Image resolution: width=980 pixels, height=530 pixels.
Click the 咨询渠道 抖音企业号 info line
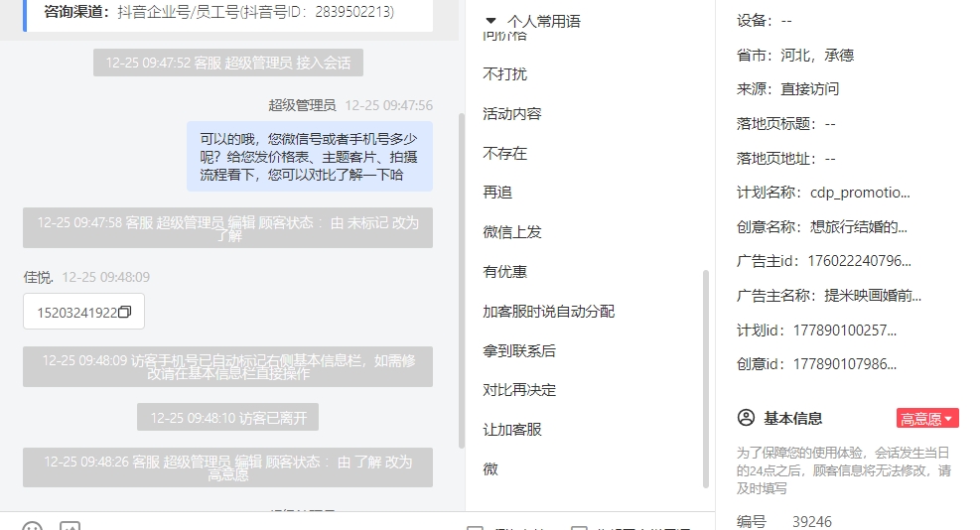point(218,11)
